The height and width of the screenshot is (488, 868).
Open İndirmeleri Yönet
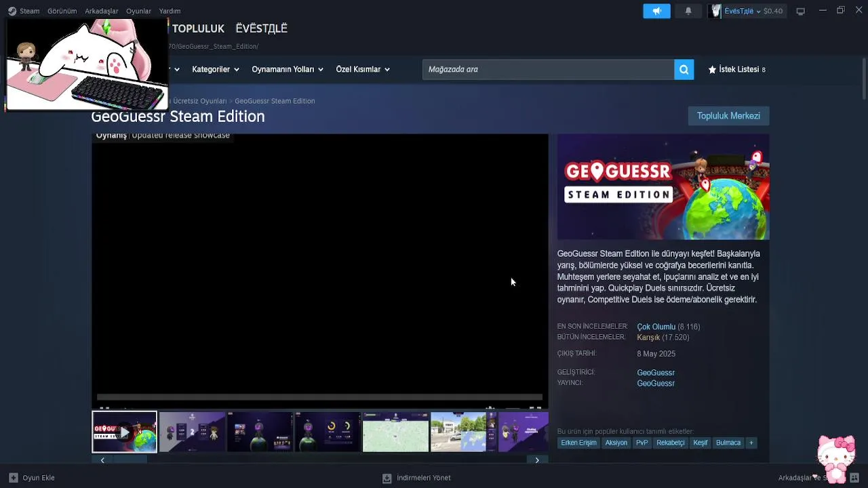(x=424, y=478)
